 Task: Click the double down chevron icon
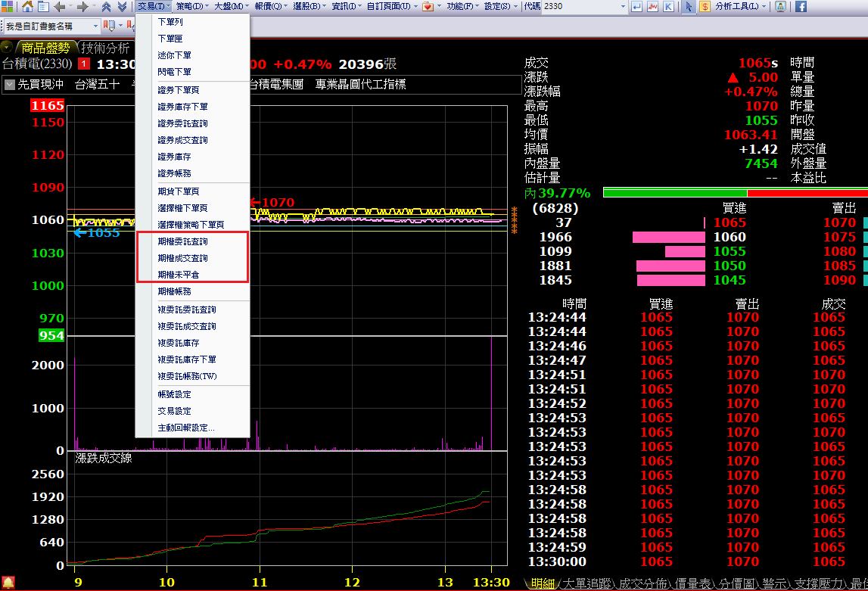click(x=122, y=7)
